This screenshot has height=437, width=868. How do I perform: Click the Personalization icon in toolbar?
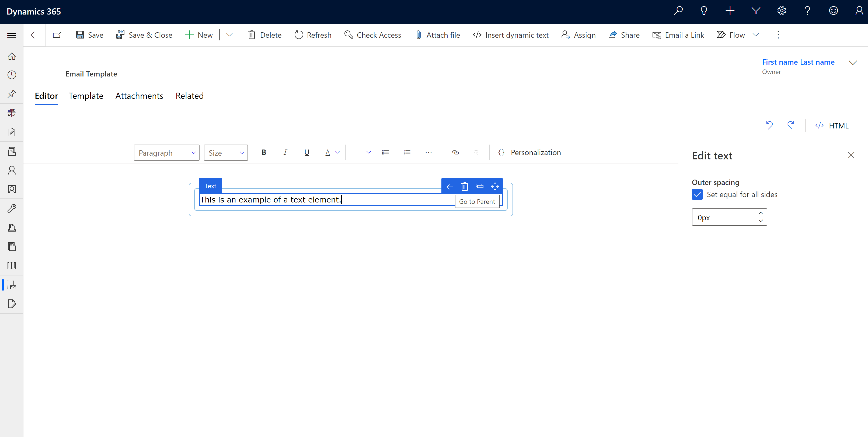coord(501,152)
